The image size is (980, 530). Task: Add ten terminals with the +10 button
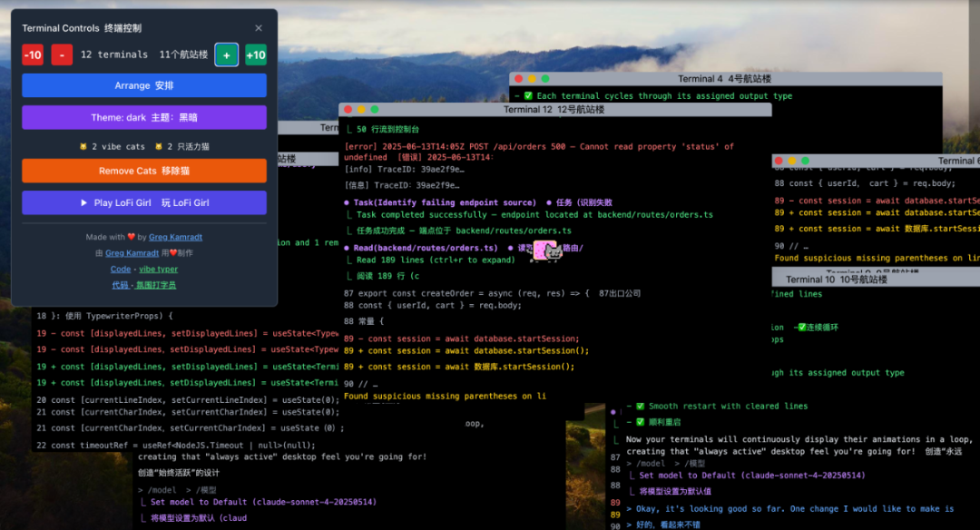point(256,55)
